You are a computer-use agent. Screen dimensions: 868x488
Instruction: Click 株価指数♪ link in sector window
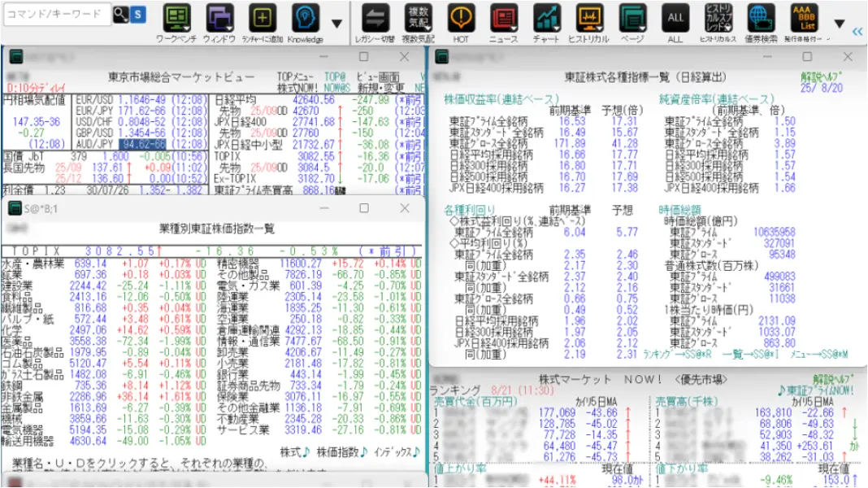pyautogui.click(x=342, y=452)
